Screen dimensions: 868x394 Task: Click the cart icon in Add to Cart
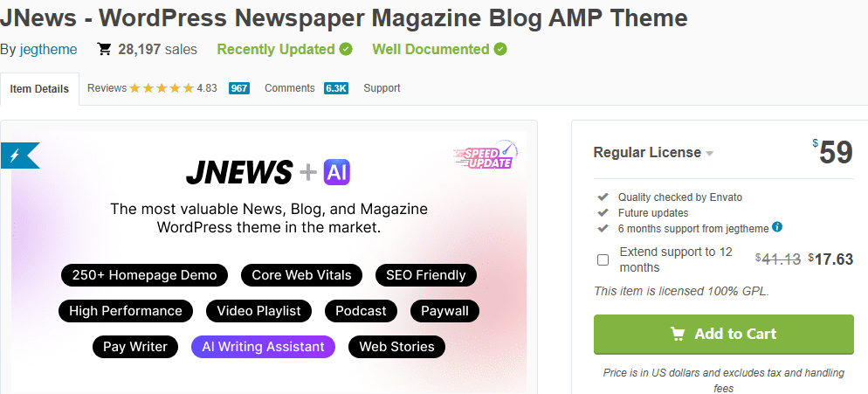pos(677,334)
